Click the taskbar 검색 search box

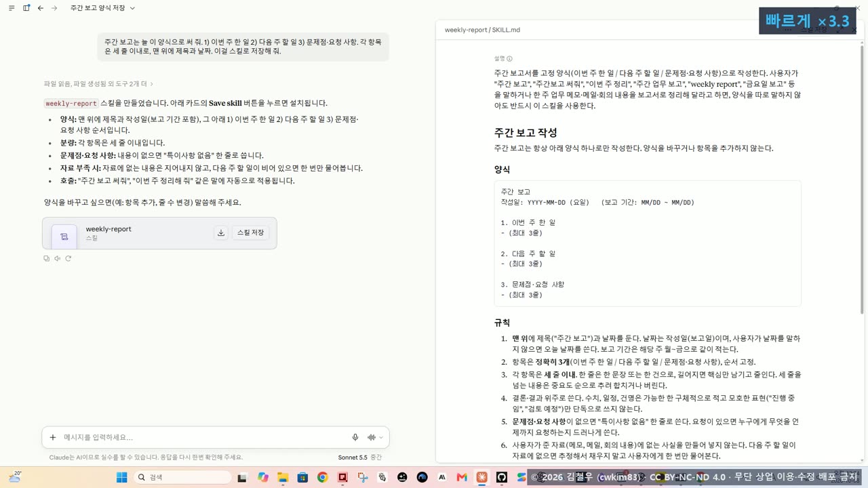click(182, 477)
